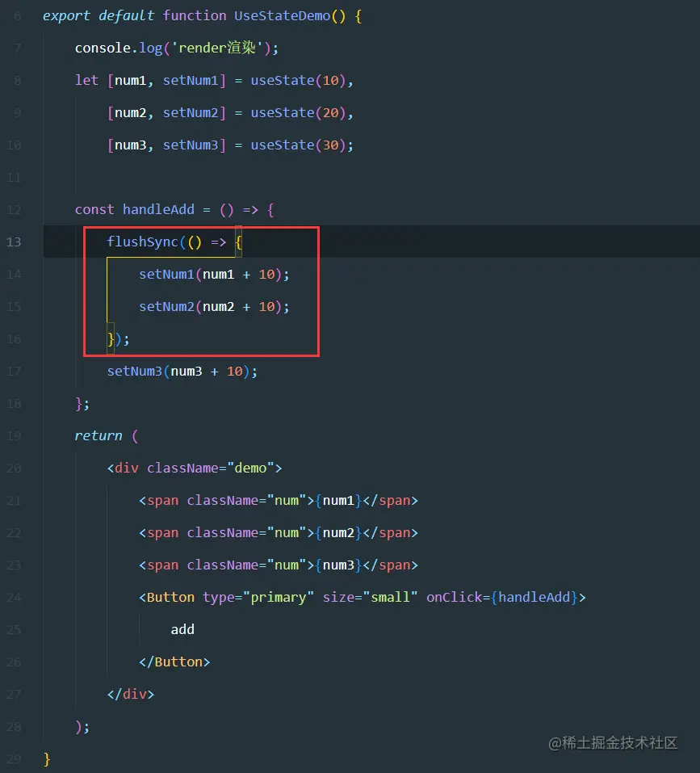Click the setNum3 identifier in the destructuring
This screenshot has height=773, width=700.
pos(191,145)
